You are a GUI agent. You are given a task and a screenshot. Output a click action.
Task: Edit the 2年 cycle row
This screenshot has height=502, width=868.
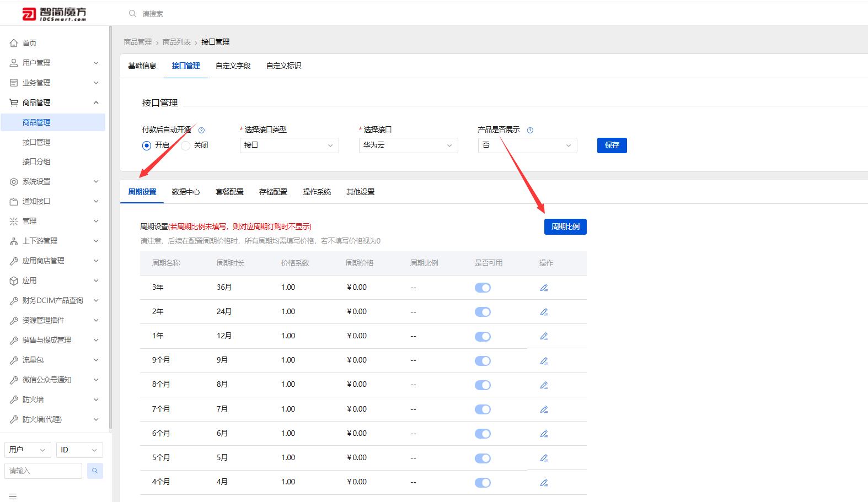544,312
